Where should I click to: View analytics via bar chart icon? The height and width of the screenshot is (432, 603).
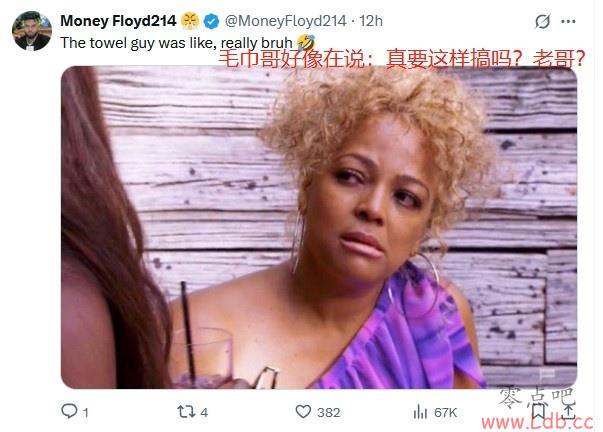tap(420, 412)
